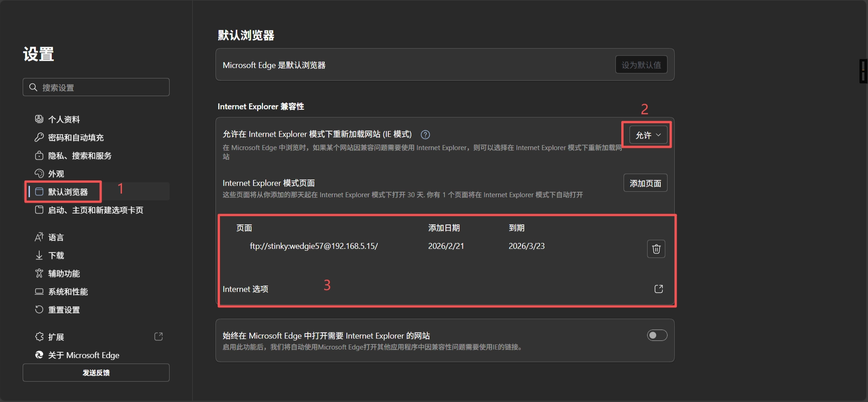The height and width of the screenshot is (402, 868).
Task: Click the external link icon next to 扩展
Action: pyautogui.click(x=159, y=336)
